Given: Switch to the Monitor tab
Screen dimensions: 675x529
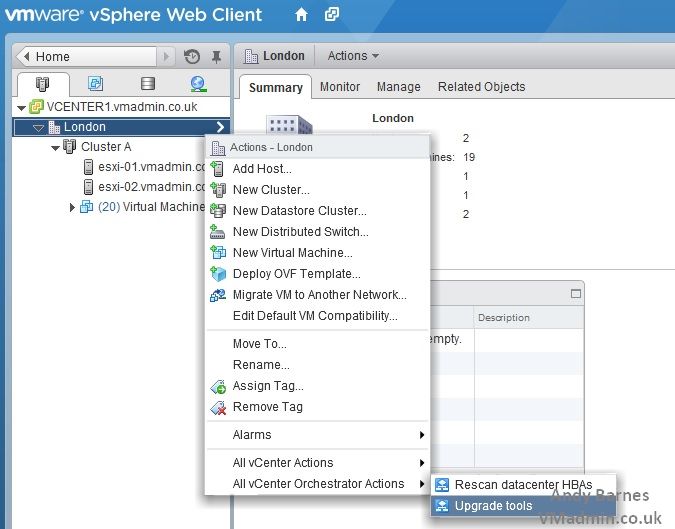Looking at the screenshot, I should (340, 87).
